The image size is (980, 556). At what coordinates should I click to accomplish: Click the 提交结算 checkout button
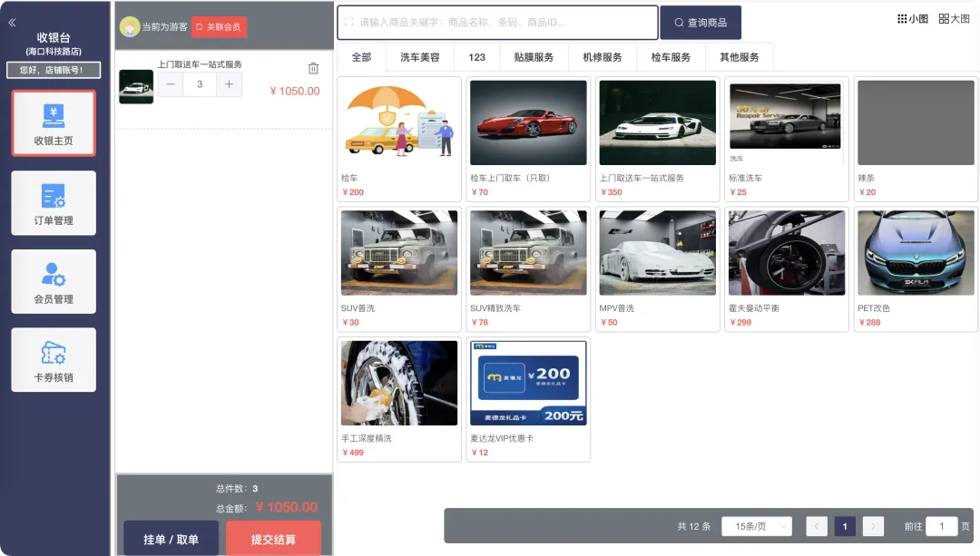point(273,539)
